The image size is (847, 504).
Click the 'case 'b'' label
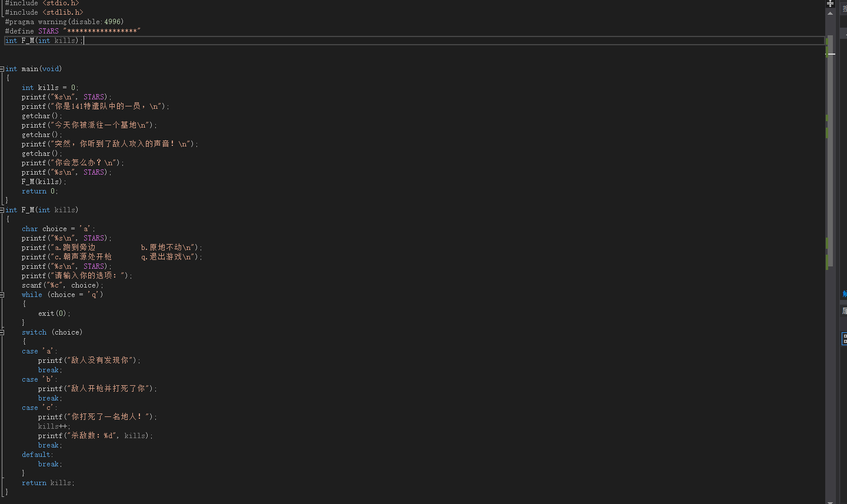[x=38, y=379]
